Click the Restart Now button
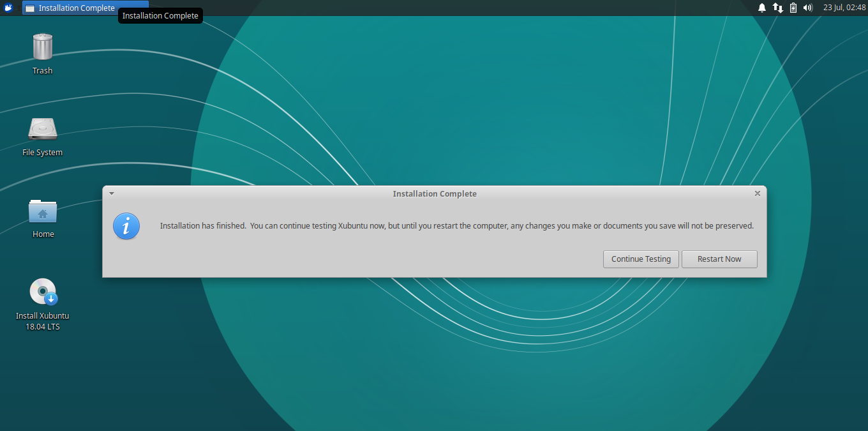Image resolution: width=868 pixels, height=431 pixels. [x=719, y=259]
